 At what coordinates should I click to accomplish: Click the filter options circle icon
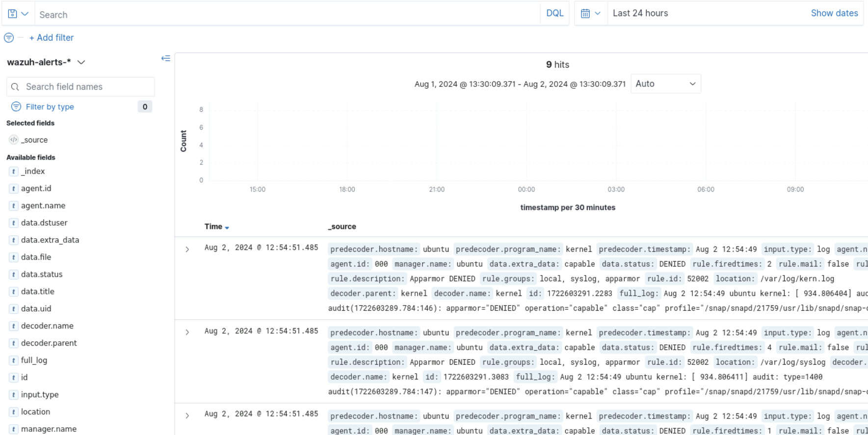[9, 38]
